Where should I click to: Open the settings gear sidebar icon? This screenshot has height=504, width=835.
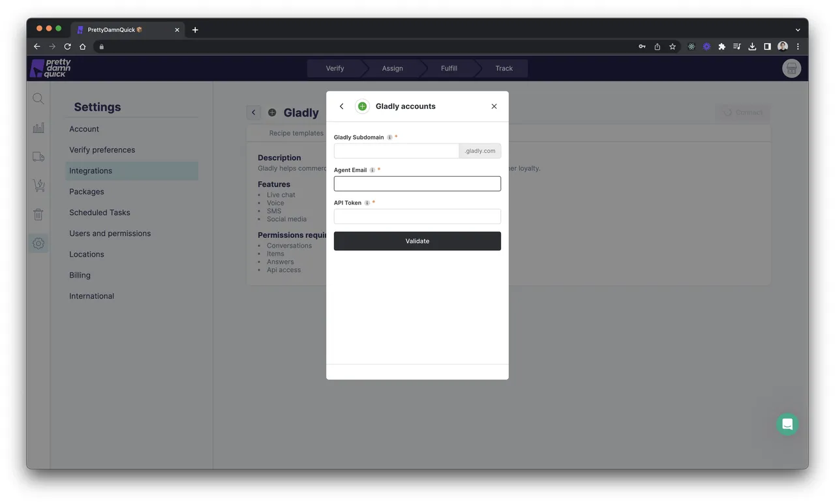pyautogui.click(x=38, y=243)
